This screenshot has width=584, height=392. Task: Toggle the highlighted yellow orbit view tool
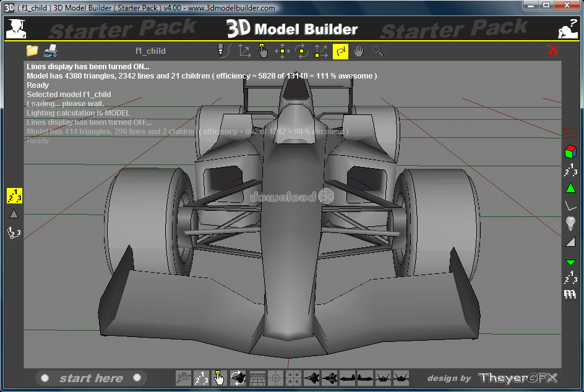340,51
